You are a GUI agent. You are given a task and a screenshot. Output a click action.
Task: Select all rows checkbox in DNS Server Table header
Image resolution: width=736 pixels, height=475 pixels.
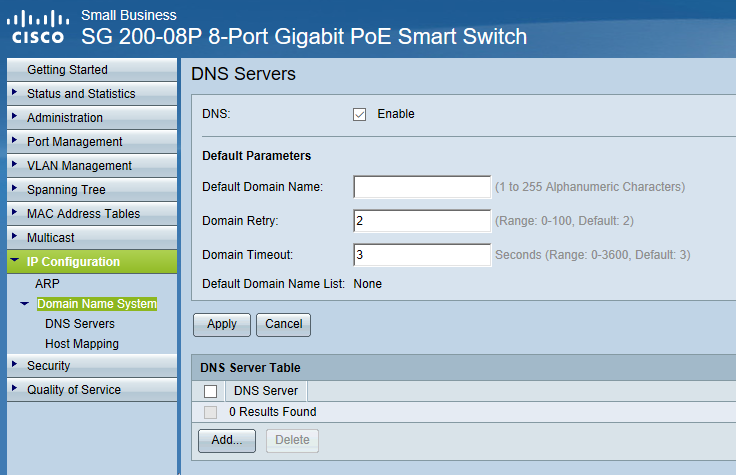tap(210, 391)
